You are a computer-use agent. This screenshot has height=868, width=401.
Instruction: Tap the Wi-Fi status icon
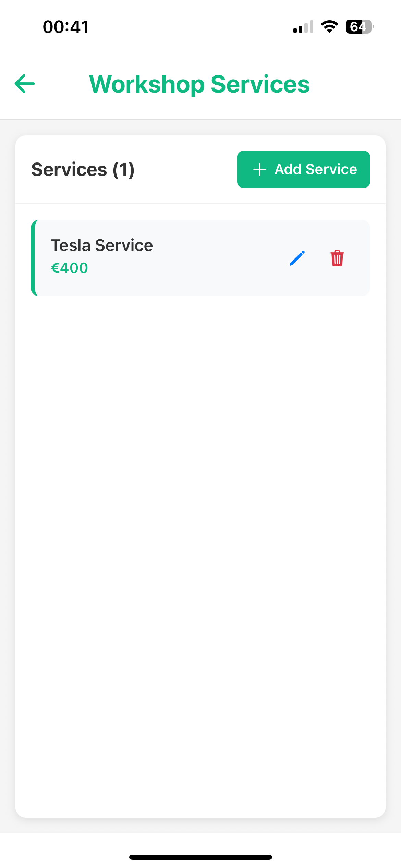(329, 27)
